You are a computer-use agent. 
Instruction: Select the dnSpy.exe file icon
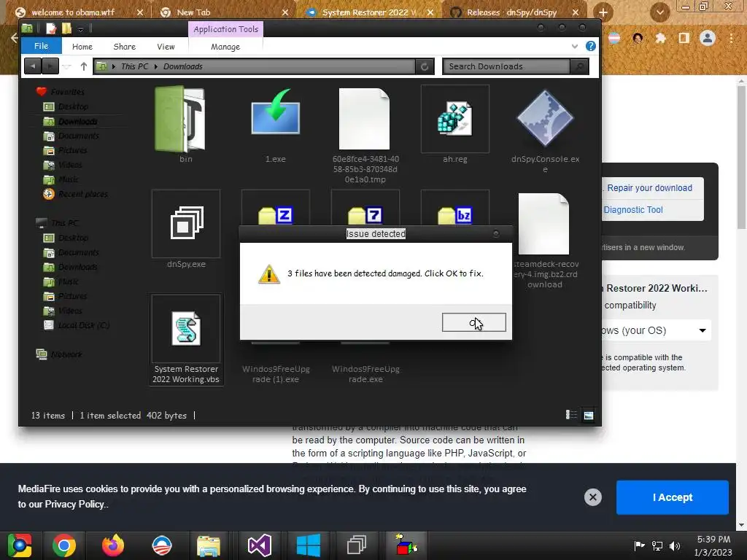point(186,223)
